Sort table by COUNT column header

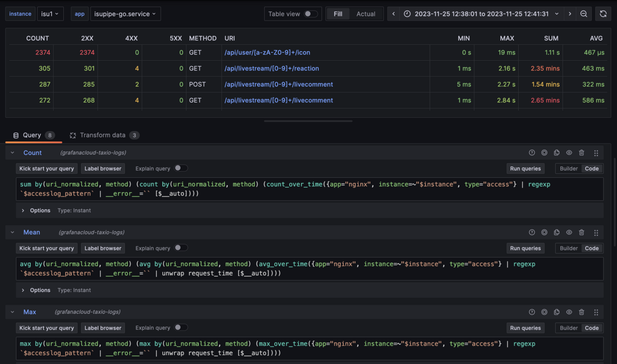point(38,38)
